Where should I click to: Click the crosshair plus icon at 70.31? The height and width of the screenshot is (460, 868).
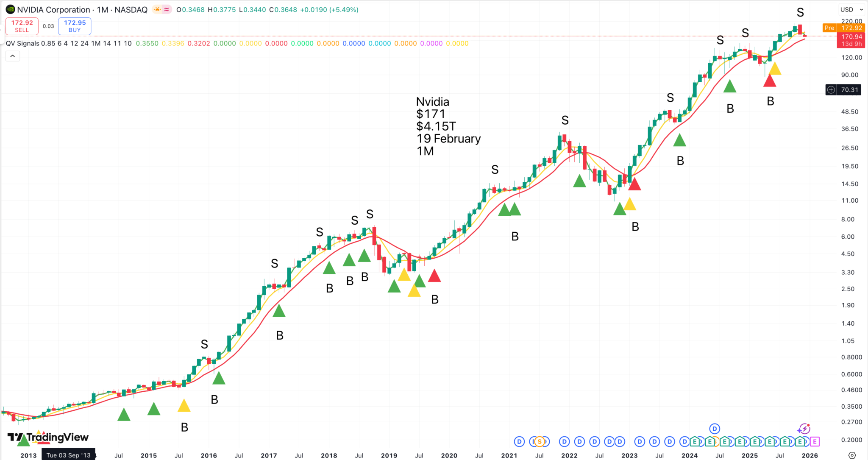(831, 89)
